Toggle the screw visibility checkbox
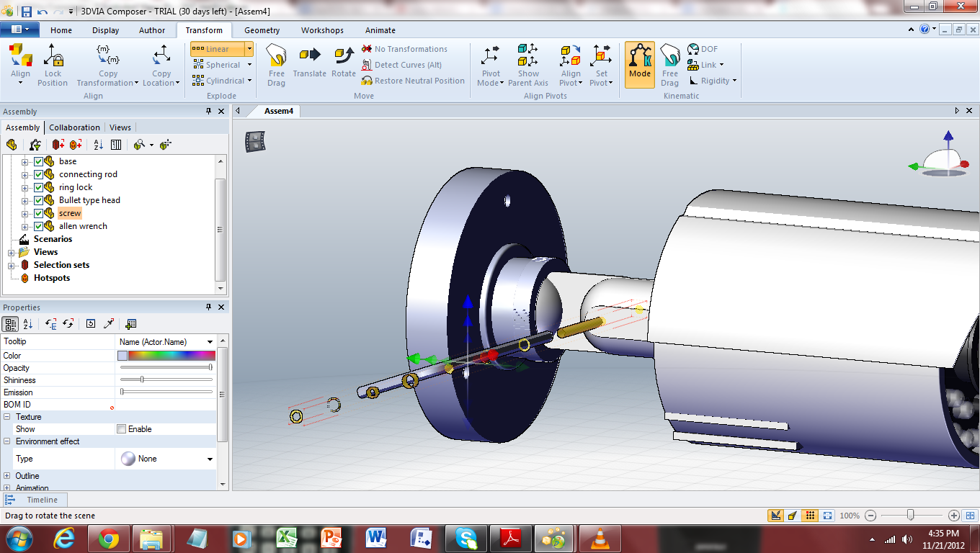980x553 pixels. [39, 213]
